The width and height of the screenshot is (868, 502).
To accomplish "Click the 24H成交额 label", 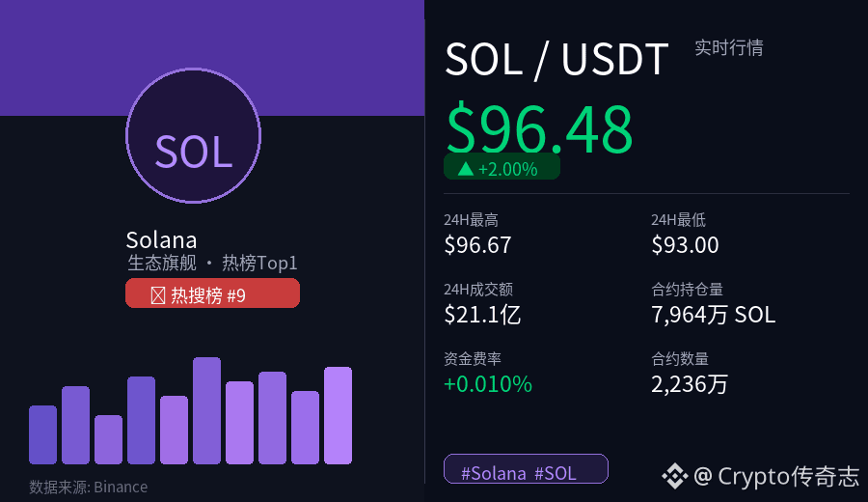I will click(478, 290).
